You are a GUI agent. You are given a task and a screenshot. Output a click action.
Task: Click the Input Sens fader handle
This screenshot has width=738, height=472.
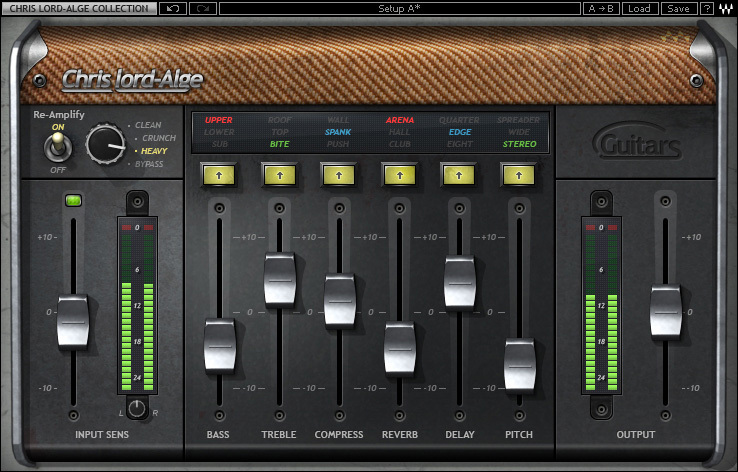coord(73,320)
